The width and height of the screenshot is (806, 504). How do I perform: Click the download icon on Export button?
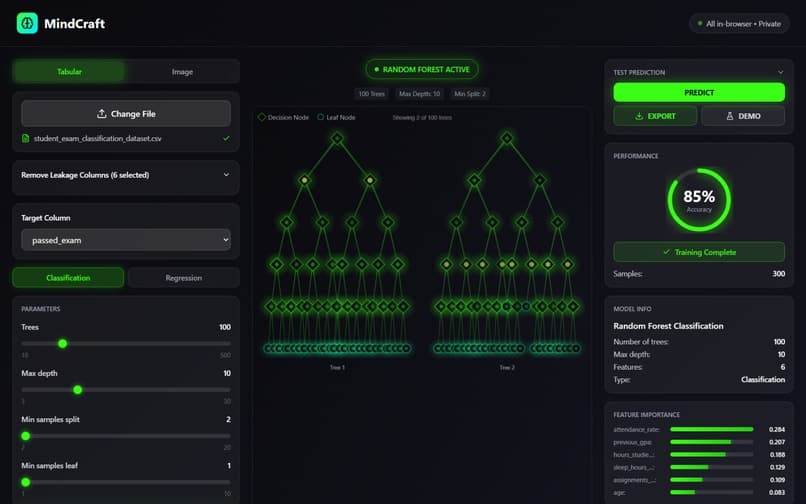point(639,116)
